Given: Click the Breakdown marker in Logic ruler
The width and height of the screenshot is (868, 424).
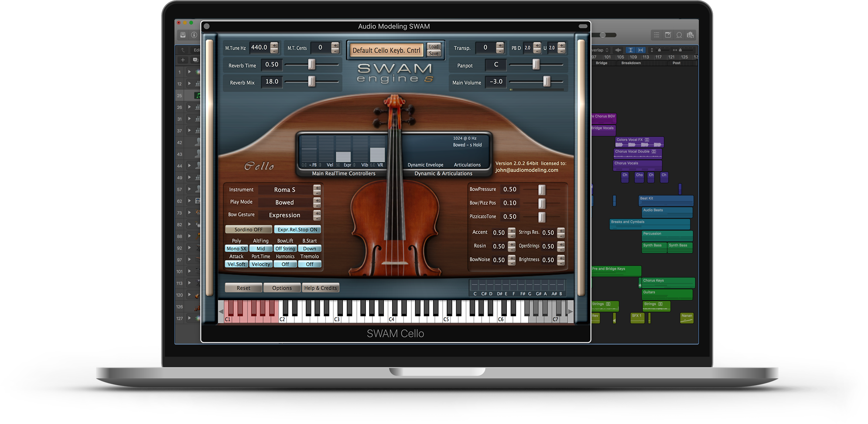Looking at the screenshot, I should point(631,63).
